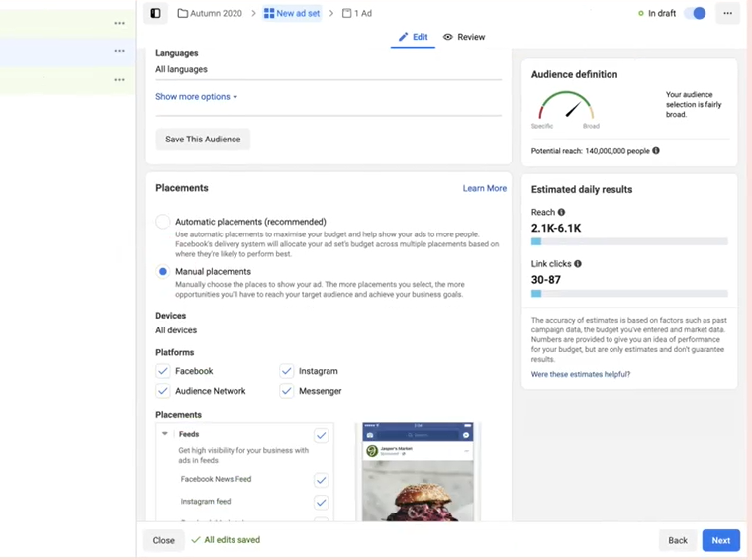Uncheck the Messenger platform checkbox
The width and height of the screenshot is (752, 560).
[x=286, y=391]
